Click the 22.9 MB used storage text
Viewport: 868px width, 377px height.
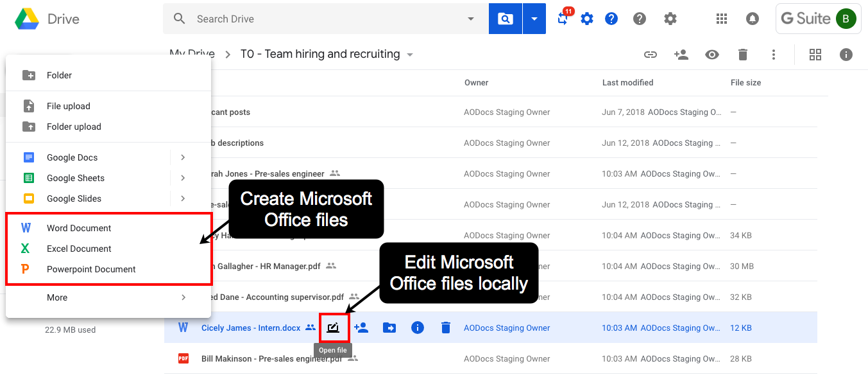[x=71, y=329]
